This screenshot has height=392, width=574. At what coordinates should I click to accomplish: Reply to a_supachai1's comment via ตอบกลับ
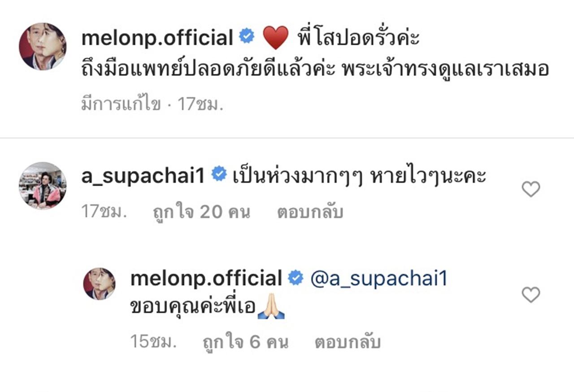click(x=310, y=212)
